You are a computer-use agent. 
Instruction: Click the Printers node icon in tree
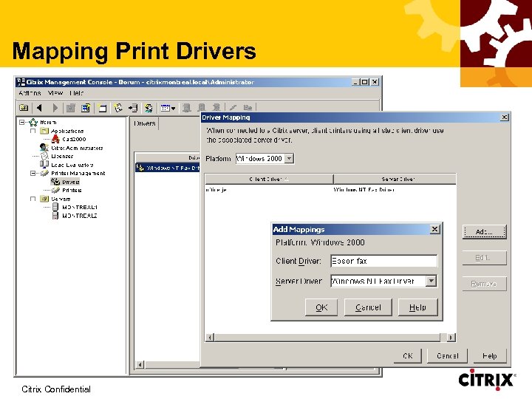55,191
